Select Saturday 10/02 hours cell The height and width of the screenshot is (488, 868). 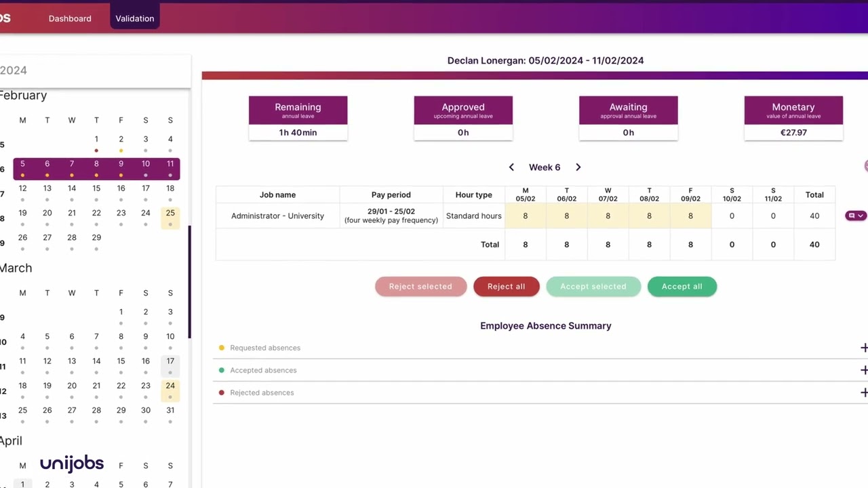732,216
